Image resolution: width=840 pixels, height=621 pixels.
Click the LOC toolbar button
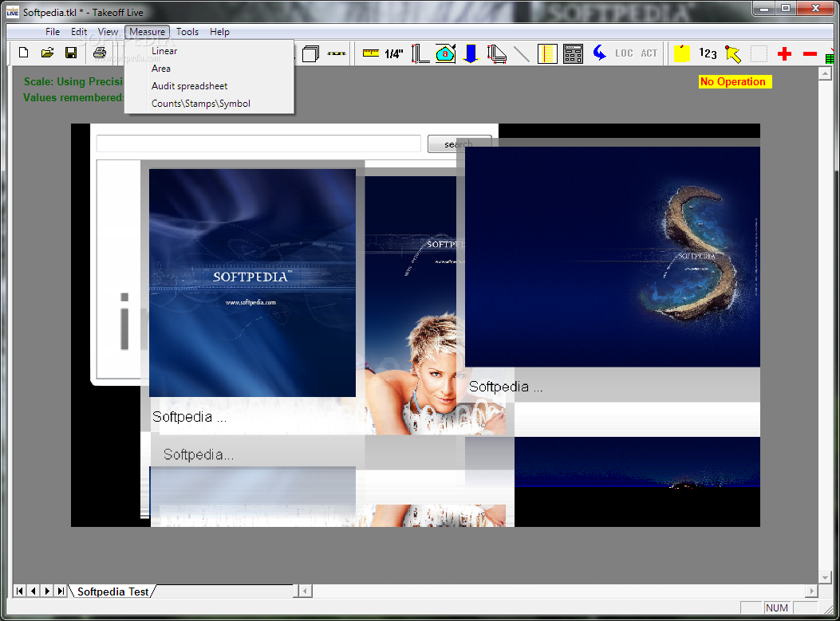tap(624, 53)
